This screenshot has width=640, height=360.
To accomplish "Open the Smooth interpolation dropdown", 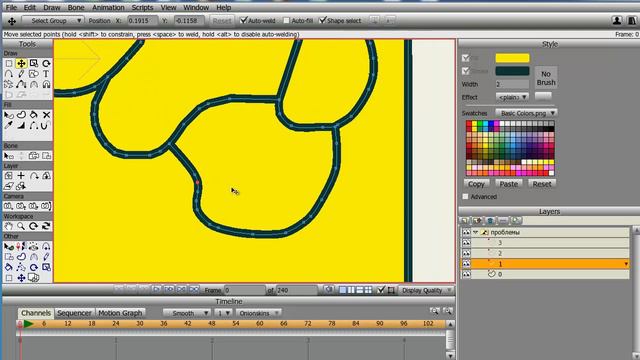I will coord(187,313).
